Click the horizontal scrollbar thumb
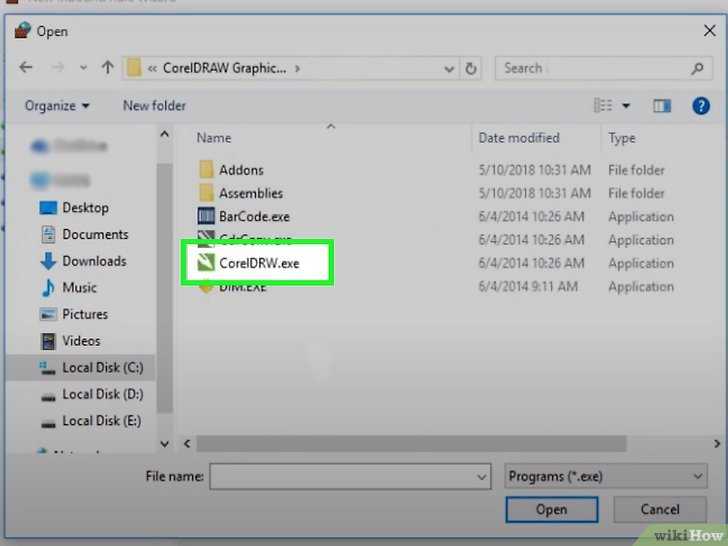Image resolution: width=728 pixels, height=546 pixels. (411, 444)
